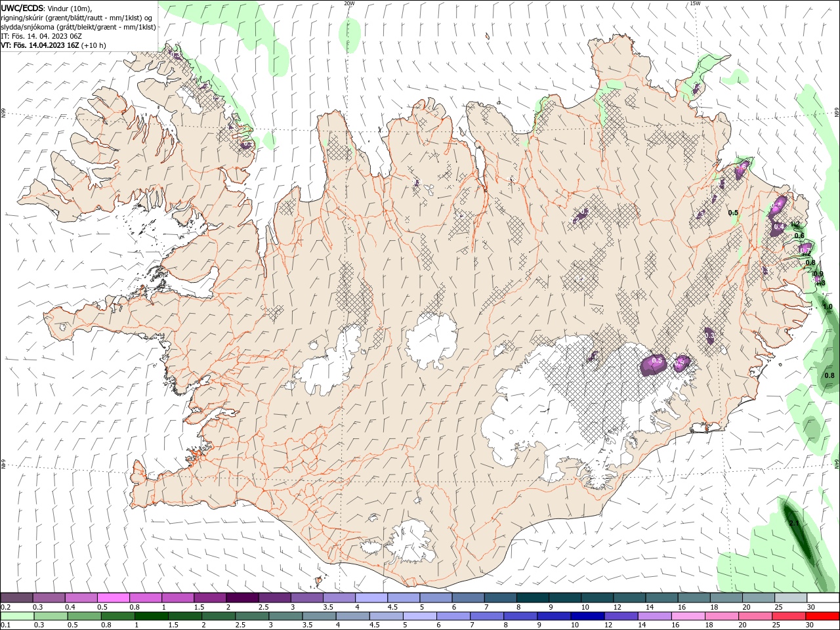Click the palest green 0.1 swatch in rain scale
This screenshot has width=840, height=630.
17,616
